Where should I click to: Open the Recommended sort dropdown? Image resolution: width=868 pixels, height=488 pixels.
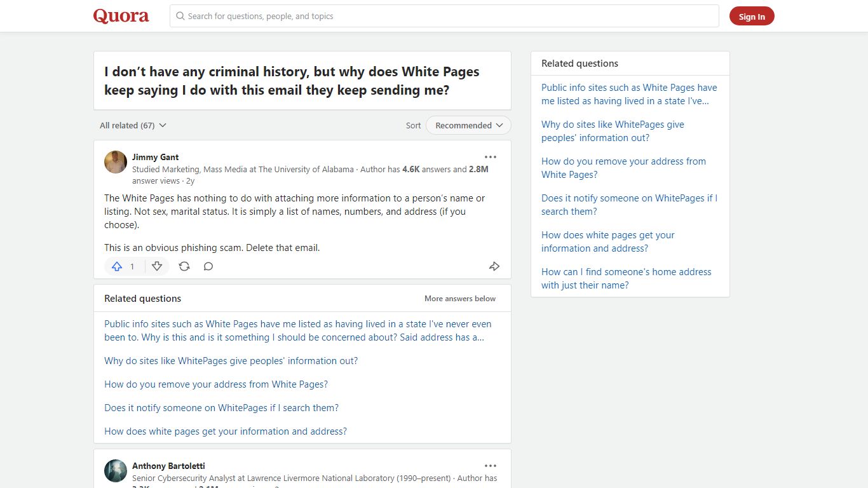(x=468, y=125)
